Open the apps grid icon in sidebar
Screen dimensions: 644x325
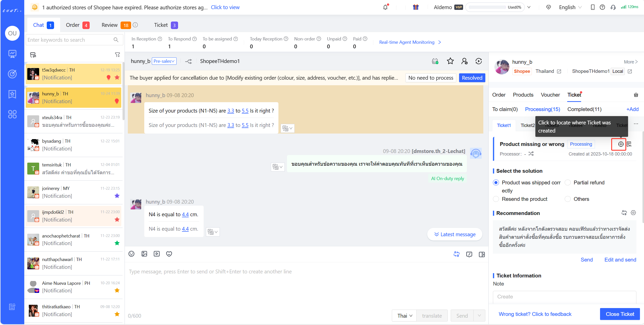coord(12,114)
